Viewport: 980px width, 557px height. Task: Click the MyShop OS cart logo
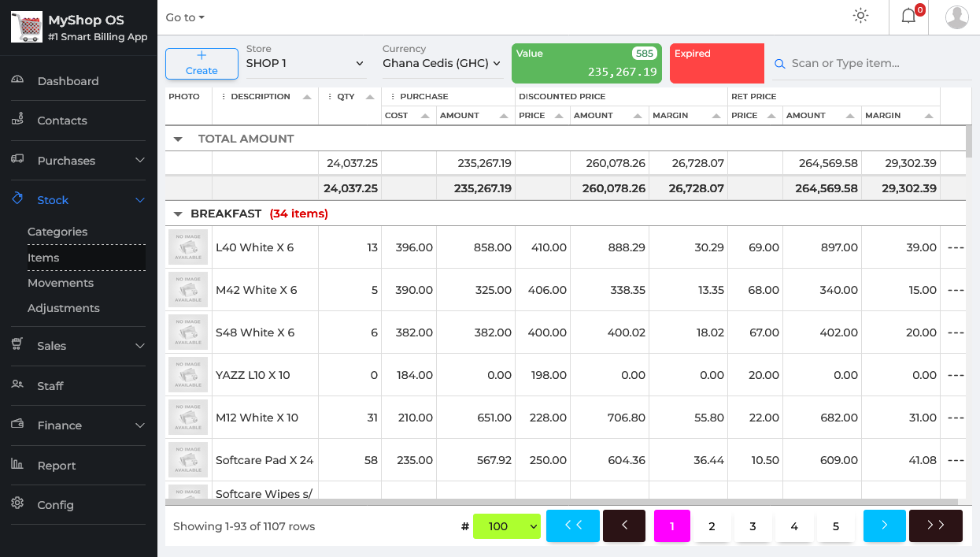pyautogui.click(x=26, y=28)
